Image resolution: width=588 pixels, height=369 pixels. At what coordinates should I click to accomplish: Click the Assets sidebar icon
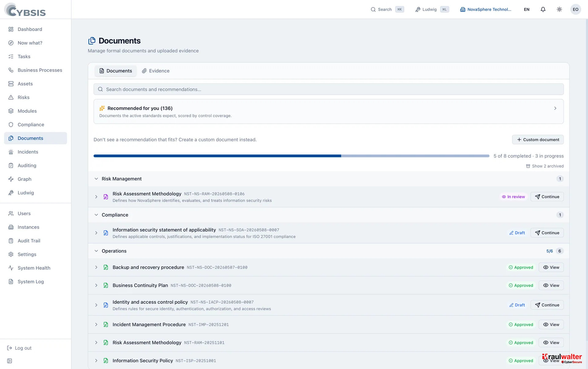pos(11,84)
